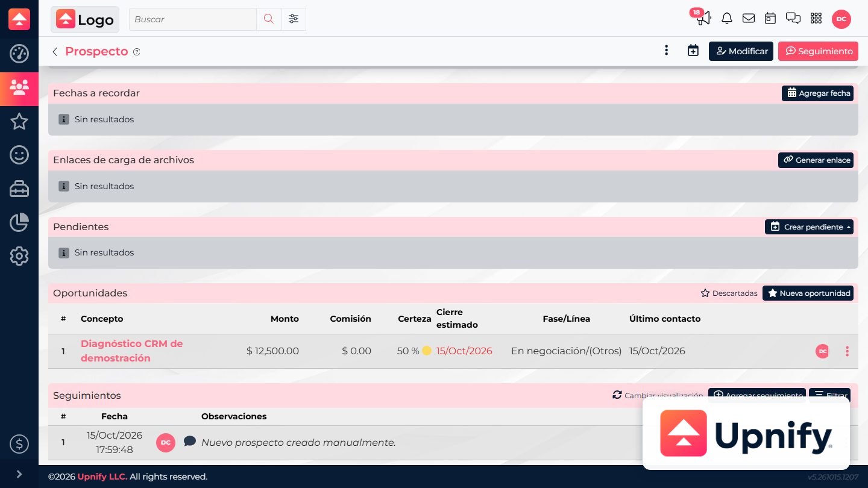Click the comment bubble in the follow-up row
This screenshot has height=488, width=868.
(x=190, y=441)
